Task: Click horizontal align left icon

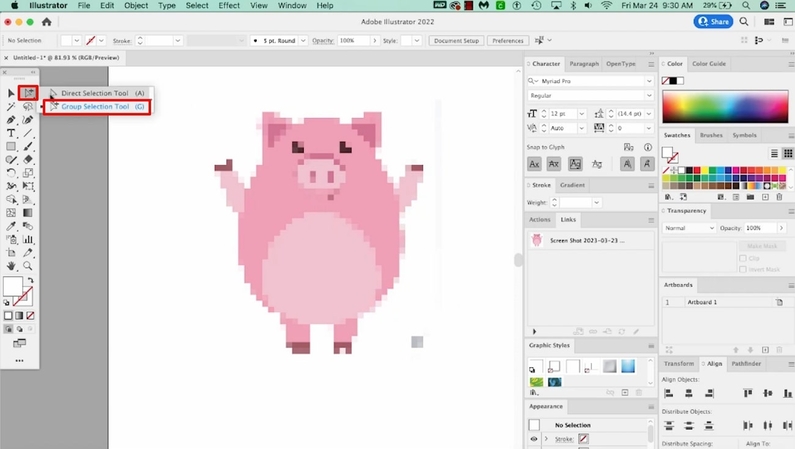Action: point(670,394)
